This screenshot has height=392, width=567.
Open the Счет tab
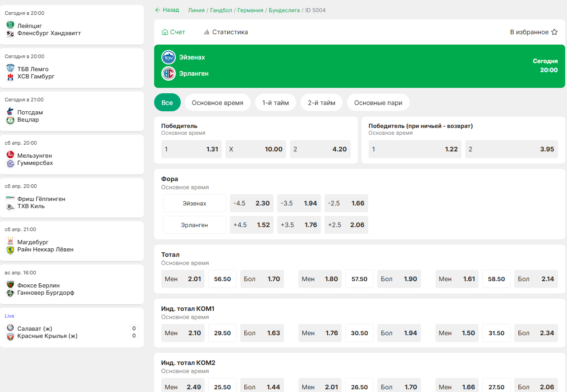(174, 32)
